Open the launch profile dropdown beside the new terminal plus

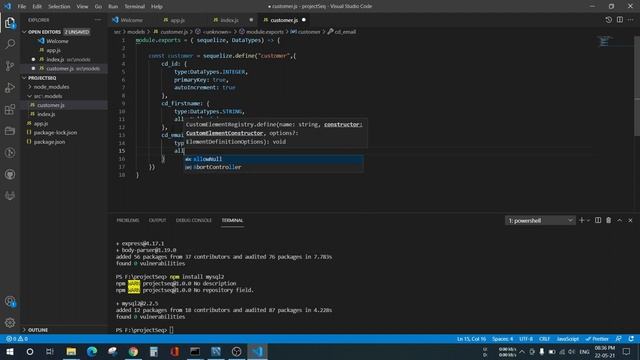point(588,220)
